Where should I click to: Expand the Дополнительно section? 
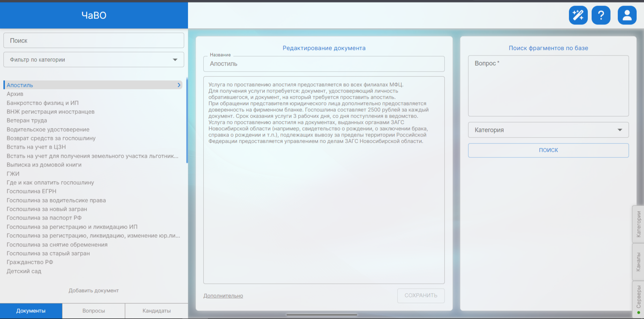(x=223, y=296)
